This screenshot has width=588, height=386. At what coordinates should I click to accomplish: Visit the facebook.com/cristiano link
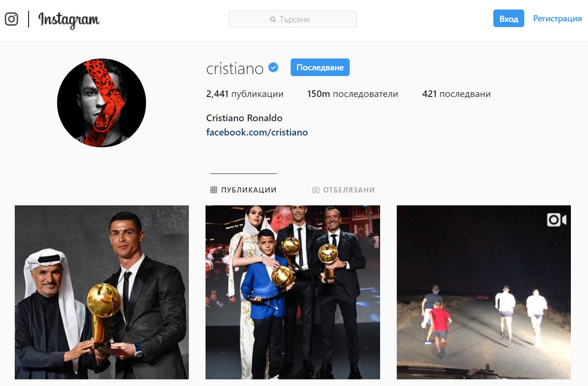click(257, 132)
